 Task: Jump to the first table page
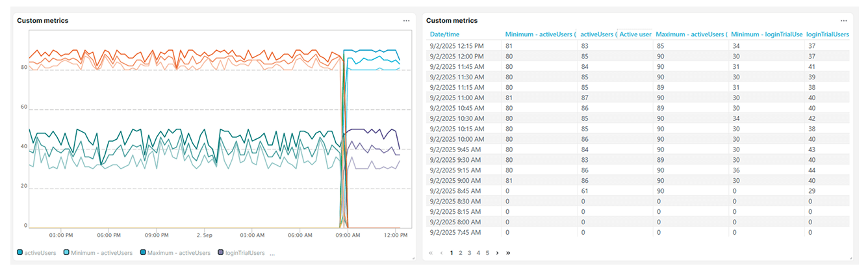tap(431, 253)
